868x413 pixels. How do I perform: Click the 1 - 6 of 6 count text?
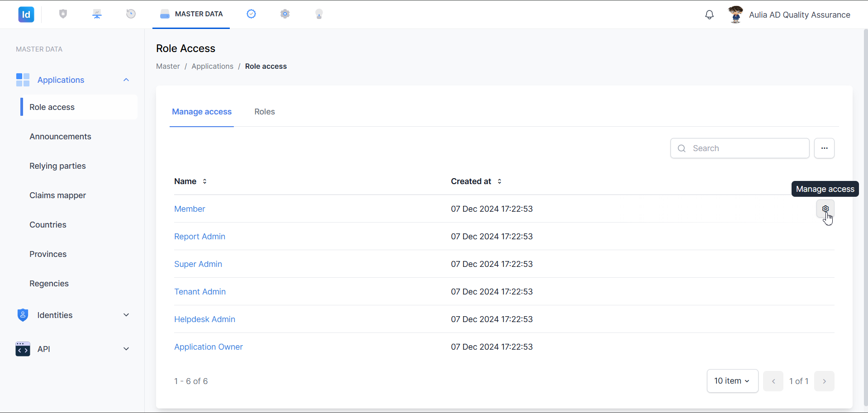point(191,381)
